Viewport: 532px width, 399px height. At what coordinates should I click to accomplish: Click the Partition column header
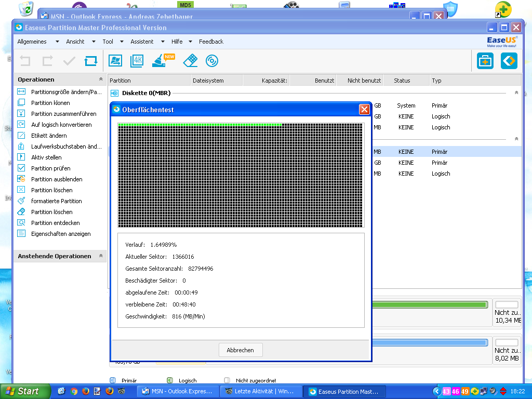[x=149, y=81]
